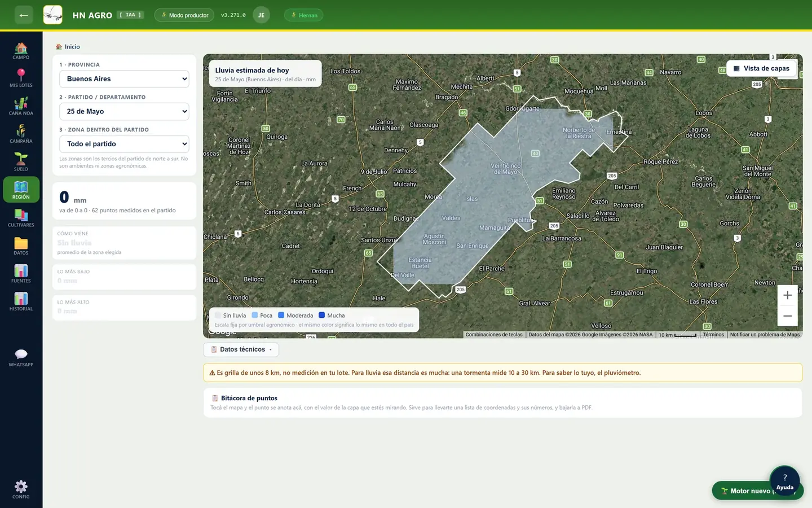Open the Provincia dropdown (Buenos Aires)
The image size is (812, 508).
coord(124,79)
